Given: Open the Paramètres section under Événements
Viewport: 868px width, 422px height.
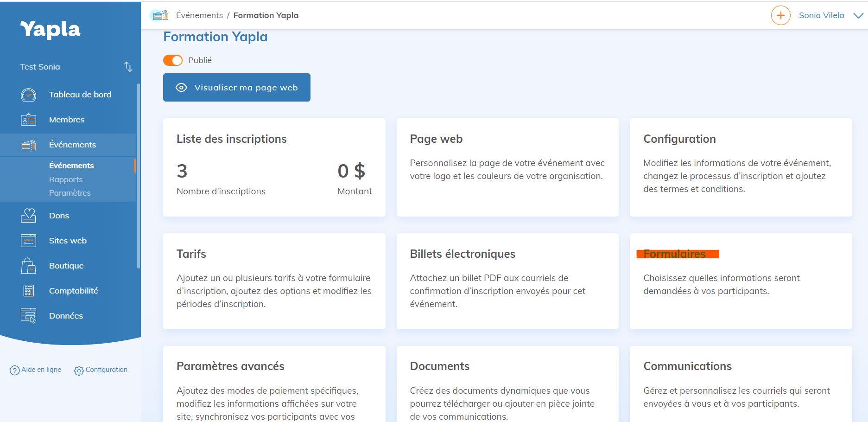Looking at the screenshot, I should coord(70,193).
